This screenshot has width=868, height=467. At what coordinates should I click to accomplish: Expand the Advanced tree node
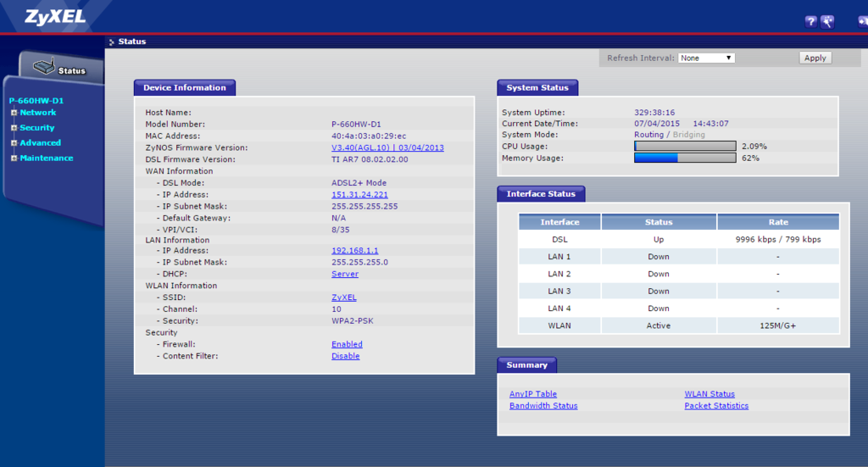[x=14, y=143]
